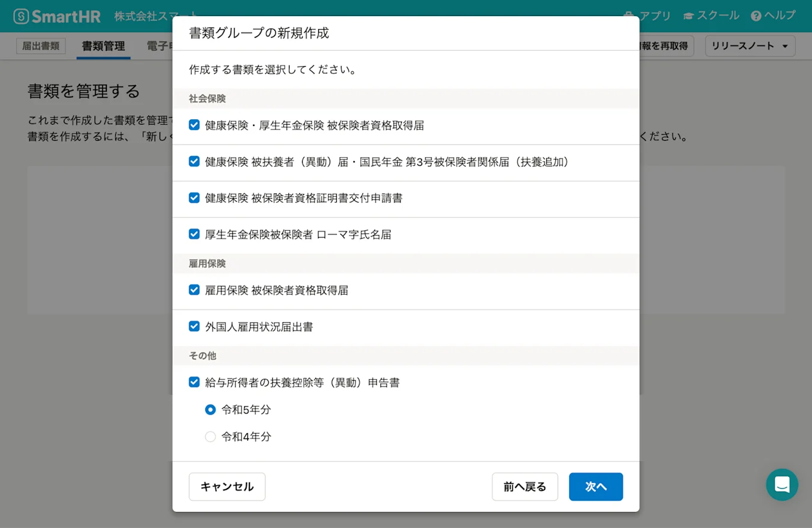
Task: Uncheck 外国人雇用状況届出書
Action: coord(194,326)
